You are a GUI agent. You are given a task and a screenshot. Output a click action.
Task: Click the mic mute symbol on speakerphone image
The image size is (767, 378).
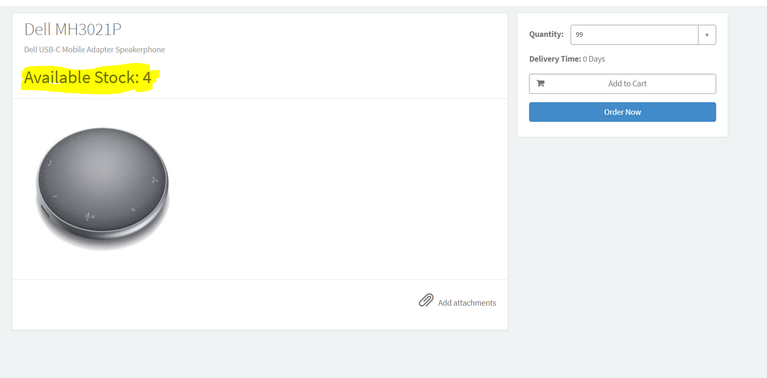point(90,216)
